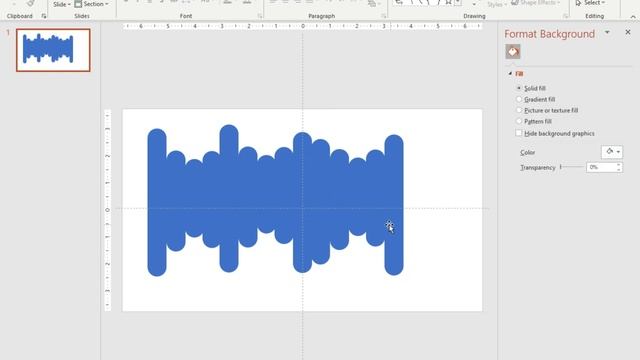Viewport: 640px width, 360px height.
Task: Open Drawing group dialog launcher
Action: tap(565, 16)
